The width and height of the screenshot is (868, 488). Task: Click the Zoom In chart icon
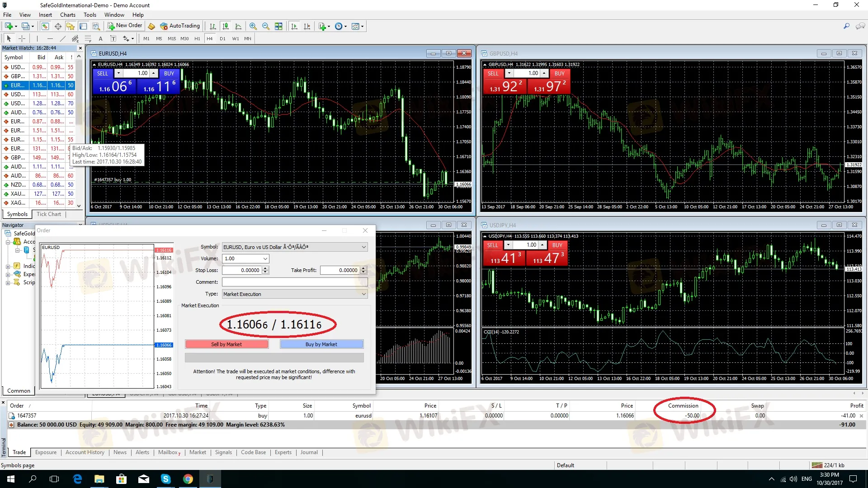coord(253,26)
